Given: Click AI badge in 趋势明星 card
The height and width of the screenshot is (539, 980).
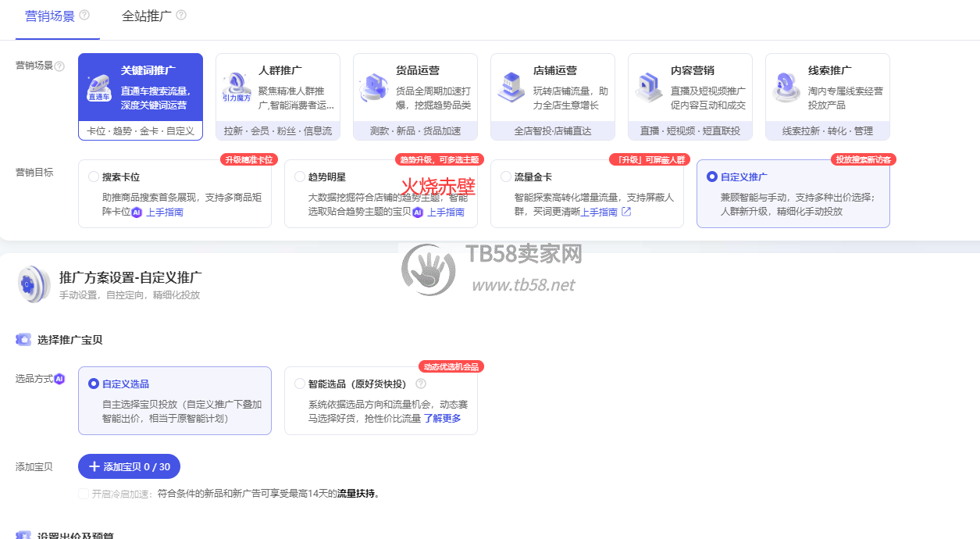Looking at the screenshot, I should 418,212.
